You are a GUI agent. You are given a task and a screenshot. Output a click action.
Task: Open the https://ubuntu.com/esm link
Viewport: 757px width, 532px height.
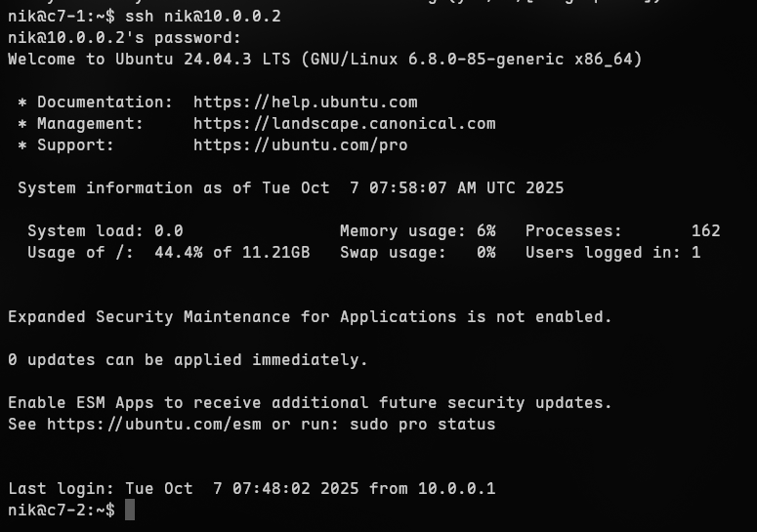(154, 425)
